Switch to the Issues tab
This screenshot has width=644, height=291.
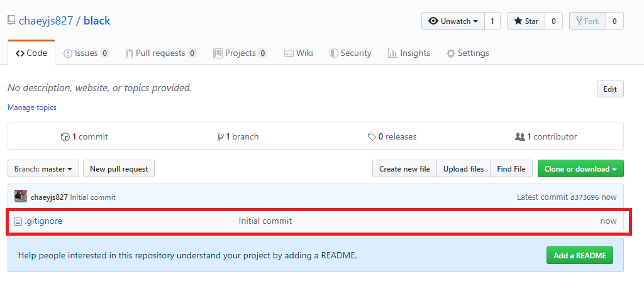86,53
